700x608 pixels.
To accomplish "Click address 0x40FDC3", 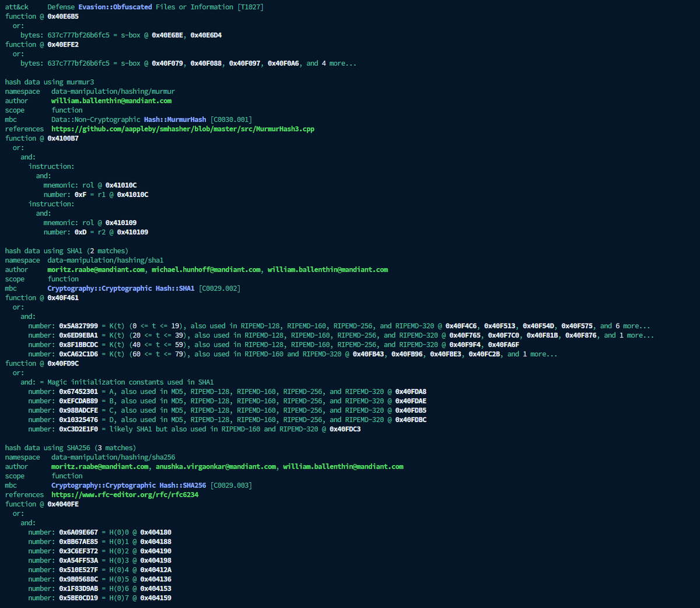I will pyautogui.click(x=345, y=429).
